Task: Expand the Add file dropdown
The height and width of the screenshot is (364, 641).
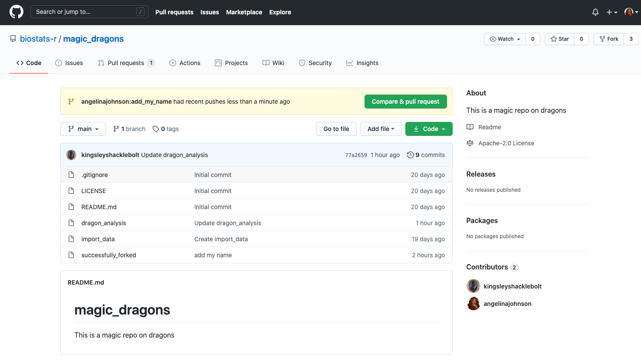Action: (381, 129)
